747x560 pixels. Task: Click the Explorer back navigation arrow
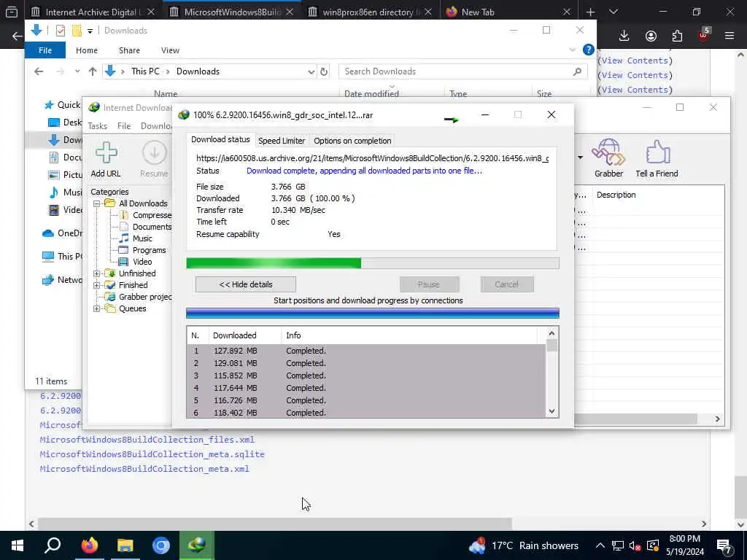tap(39, 71)
